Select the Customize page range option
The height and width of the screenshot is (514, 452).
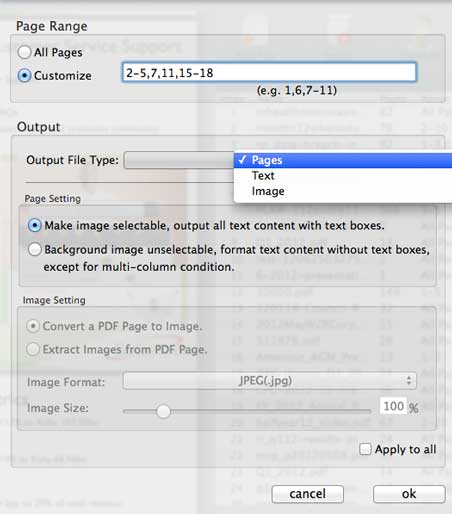pos(25,75)
